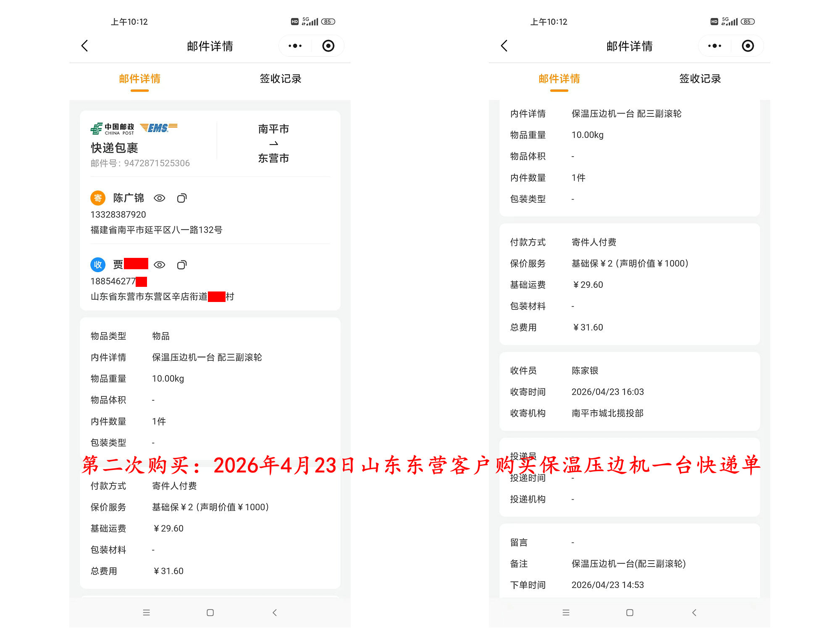Tap the back (<) nav button on right screen
840x630 pixels.
[695, 612]
